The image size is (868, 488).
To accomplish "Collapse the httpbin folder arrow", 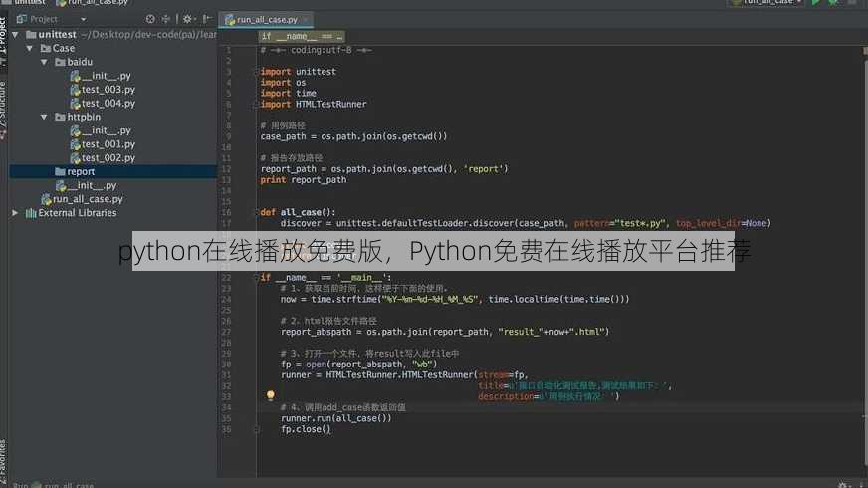I will 44,117.
